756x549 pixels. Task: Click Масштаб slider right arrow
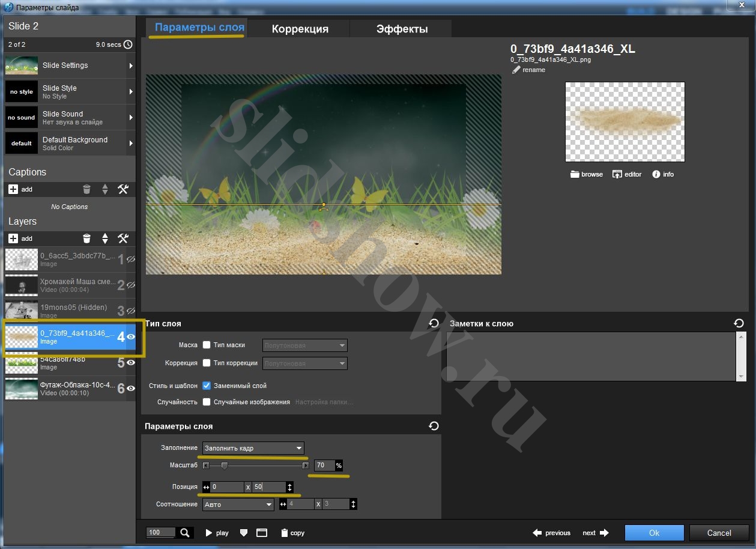point(306,466)
